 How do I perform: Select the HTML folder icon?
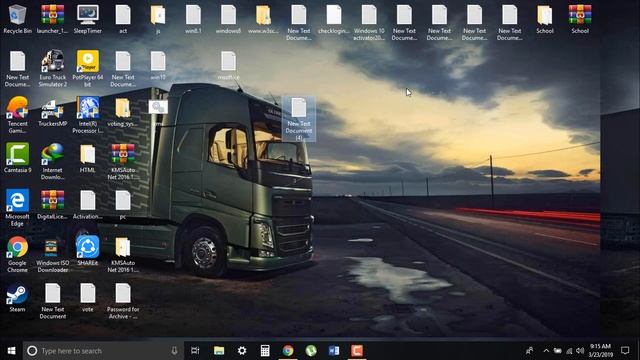(x=88, y=158)
